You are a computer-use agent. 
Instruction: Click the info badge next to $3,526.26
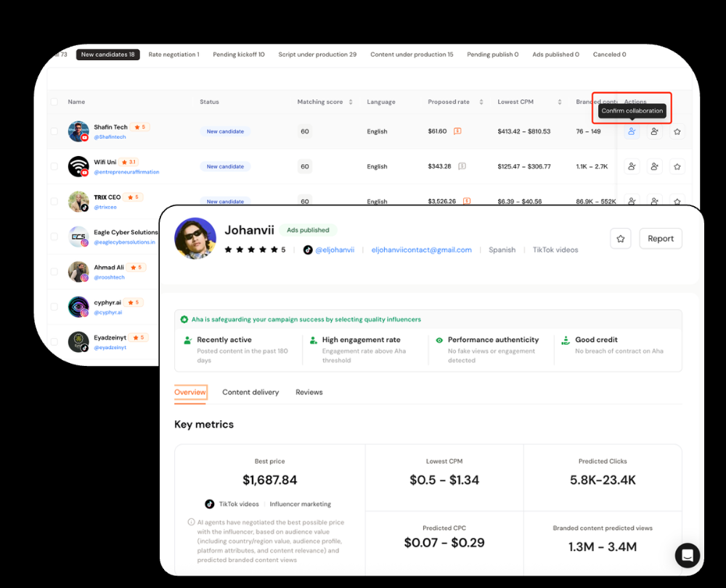click(468, 201)
